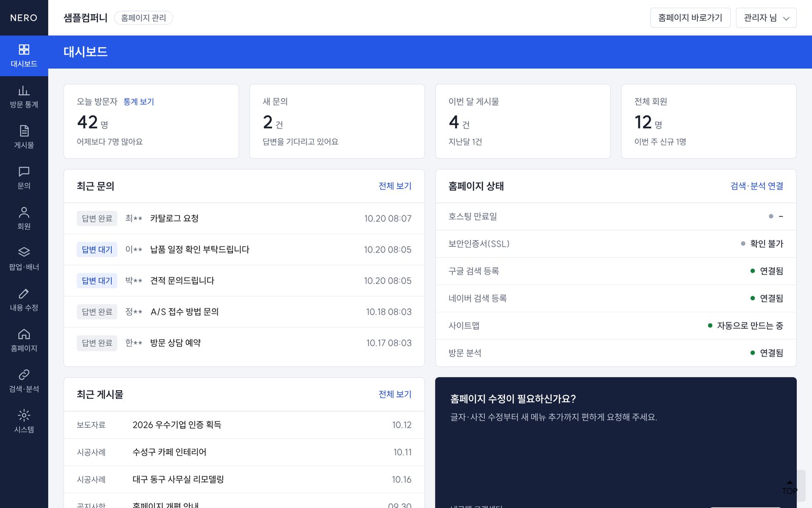Image resolution: width=812 pixels, height=508 pixels.
Task: Open 전체 보기 link for 최근 게시물
Action: tap(395, 394)
